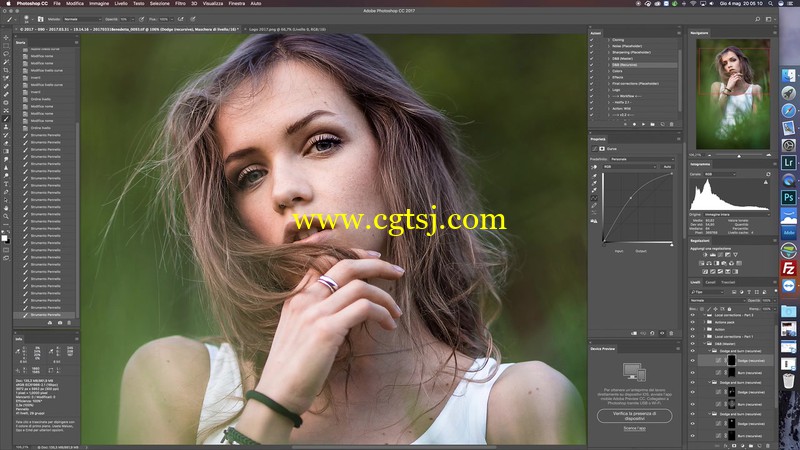Switch to the Tracciati tab
Image resolution: width=800 pixels, height=450 pixels.
pos(728,282)
